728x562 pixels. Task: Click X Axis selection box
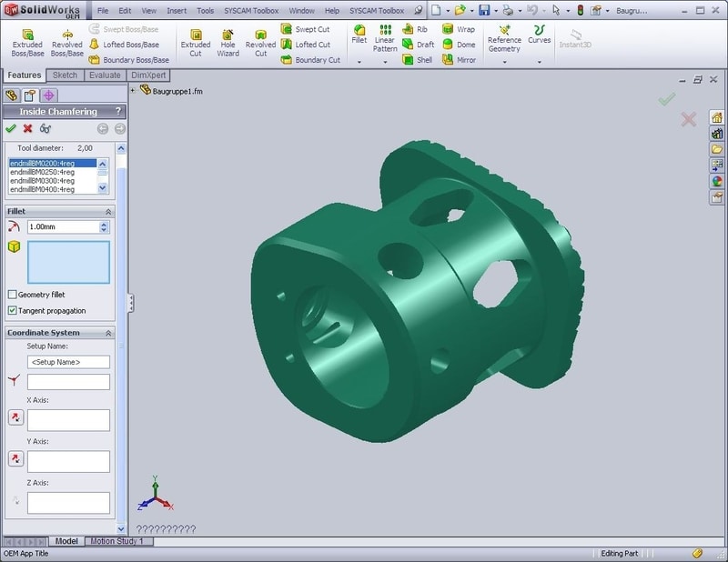pyautogui.click(x=69, y=420)
